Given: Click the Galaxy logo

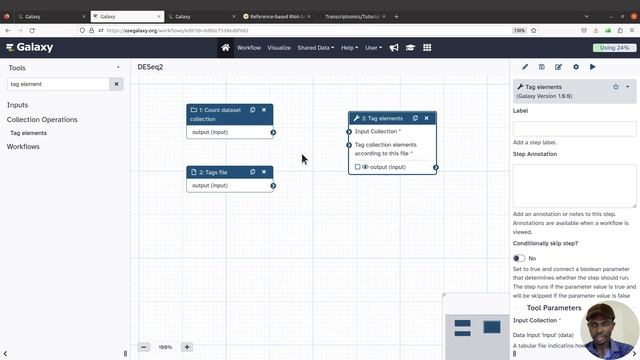Looking at the screenshot, I should (30, 47).
